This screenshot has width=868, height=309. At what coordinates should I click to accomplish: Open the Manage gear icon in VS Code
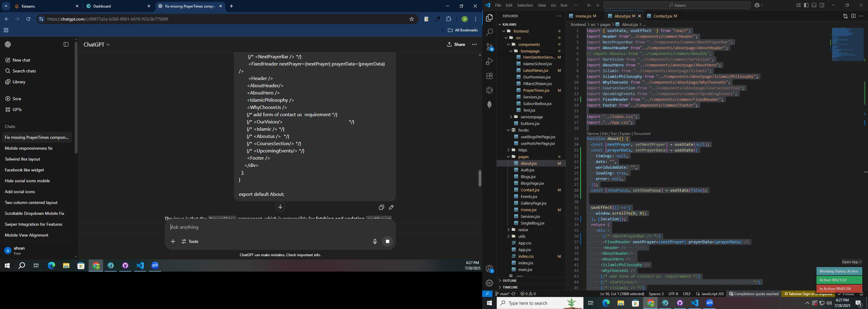489,283
